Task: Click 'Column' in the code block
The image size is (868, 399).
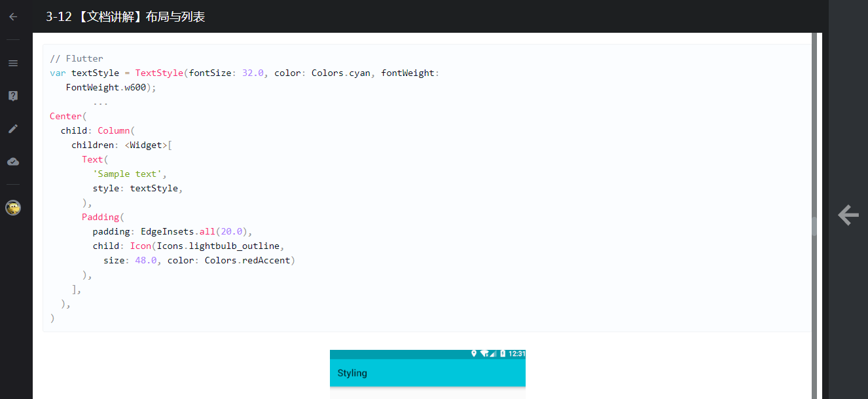Action: (114, 130)
